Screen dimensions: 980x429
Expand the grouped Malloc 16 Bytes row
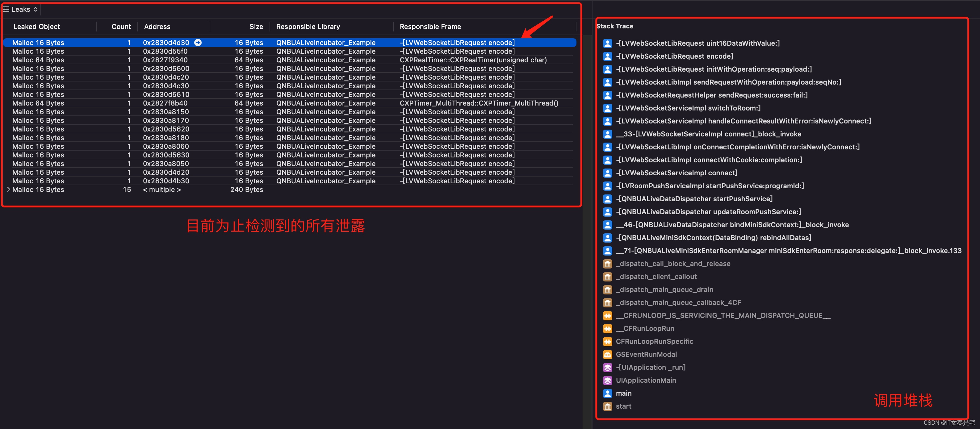[x=8, y=190]
